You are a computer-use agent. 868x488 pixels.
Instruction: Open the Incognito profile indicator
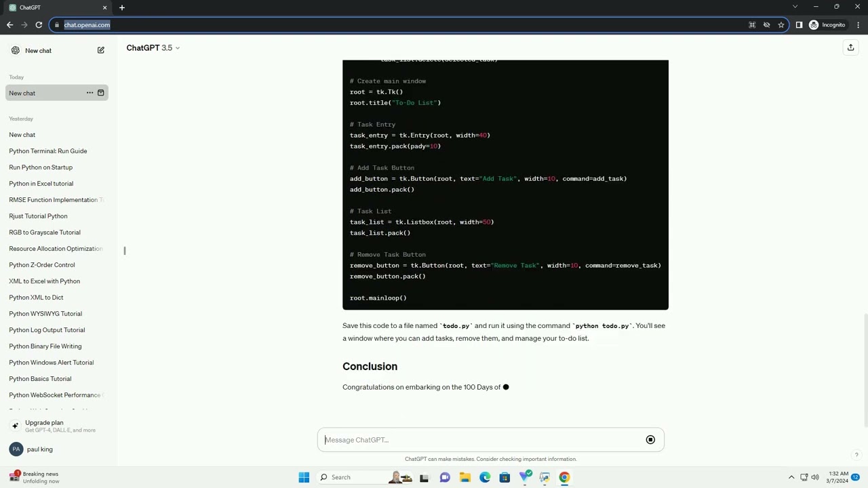tap(827, 25)
